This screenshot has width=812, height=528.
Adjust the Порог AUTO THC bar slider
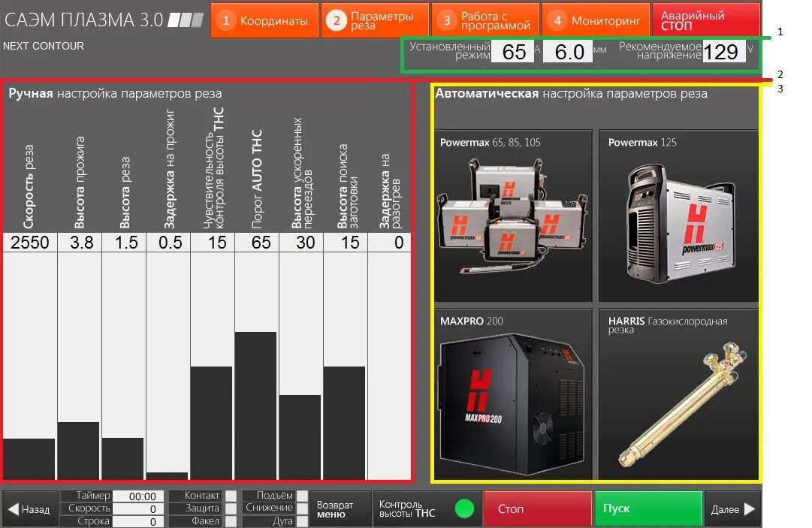pyautogui.click(x=256, y=366)
